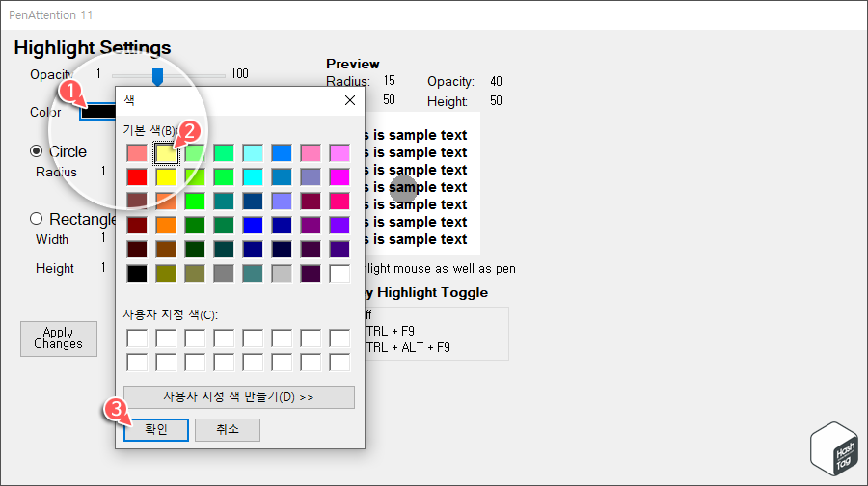Expand 사용자 지정 색 만들기 custom colors
The image size is (868, 486).
[239, 397]
